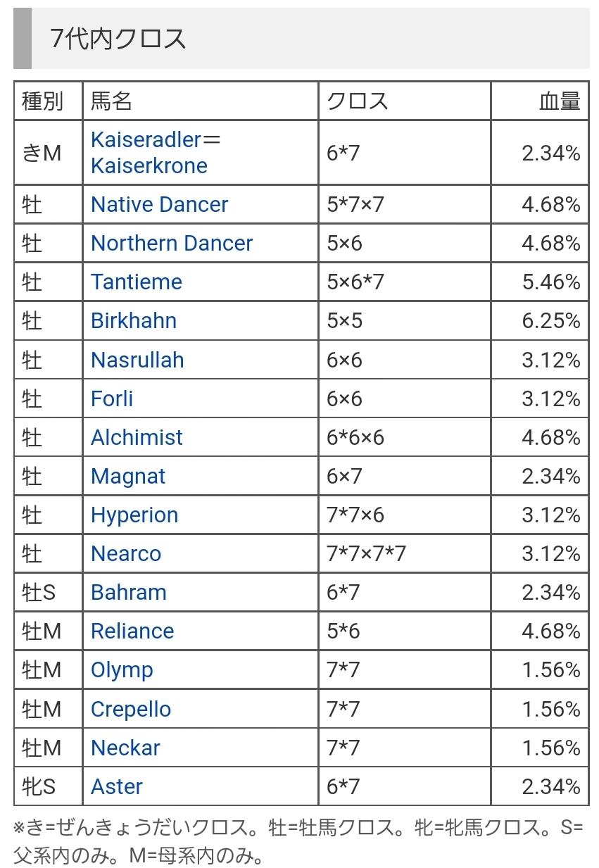Image resolution: width=599 pixels, height=868 pixels.
Task: Open the Nasrullah horse page
Action: tap(137, 360)
